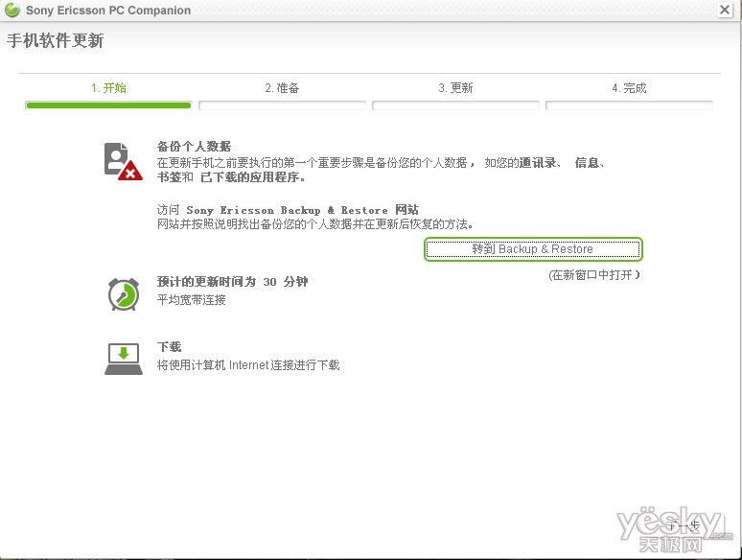Click the Sony Ericsson PC Companion title text
The image size is (742, 560).
coord(108,10)
